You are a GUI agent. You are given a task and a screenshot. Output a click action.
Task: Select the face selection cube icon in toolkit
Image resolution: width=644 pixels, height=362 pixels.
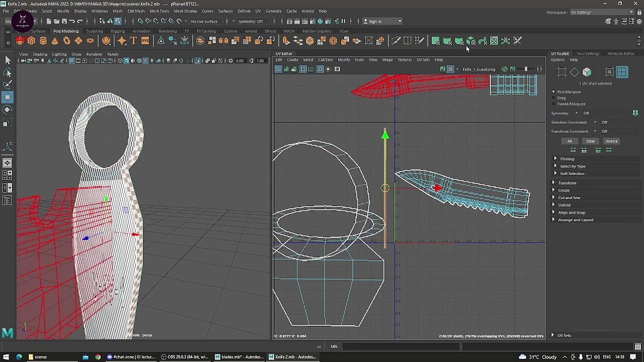tap(587, 72)
